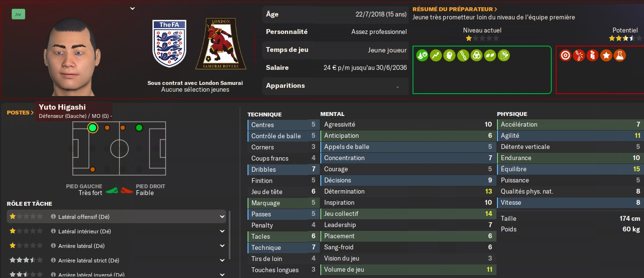Click the rising arrow trend icon
This screenshot has height=278, width=644.
click(436, 55)
